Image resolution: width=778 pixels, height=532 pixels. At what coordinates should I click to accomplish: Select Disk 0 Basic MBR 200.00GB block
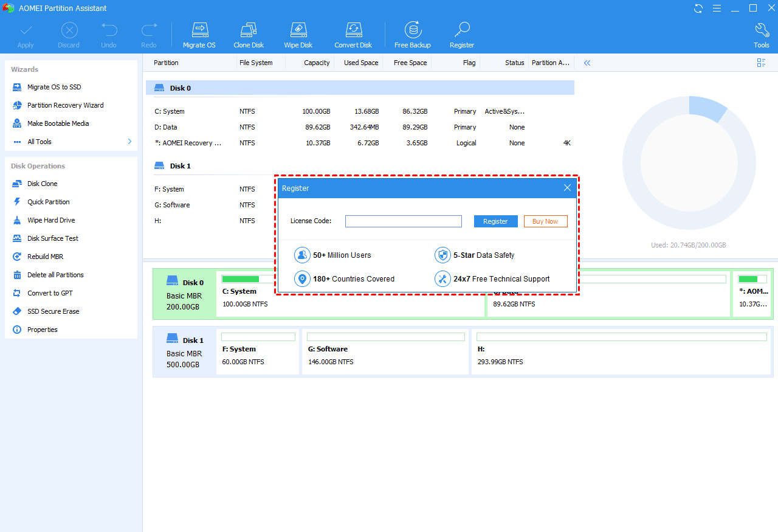tap(185, 294)
